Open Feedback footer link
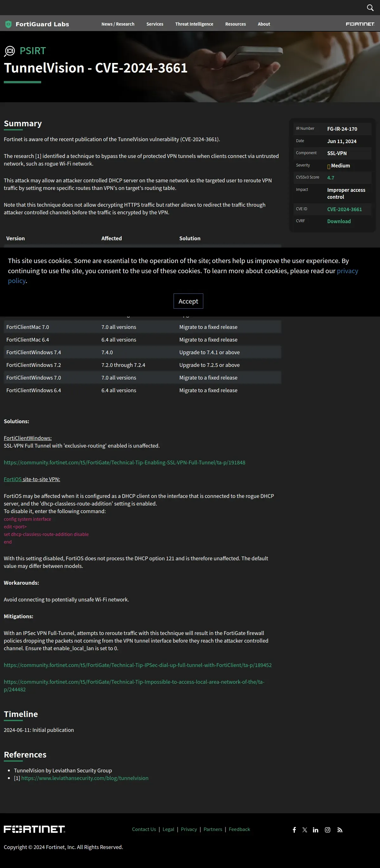This screenshot has height=868, width=380. coord(239,829)
